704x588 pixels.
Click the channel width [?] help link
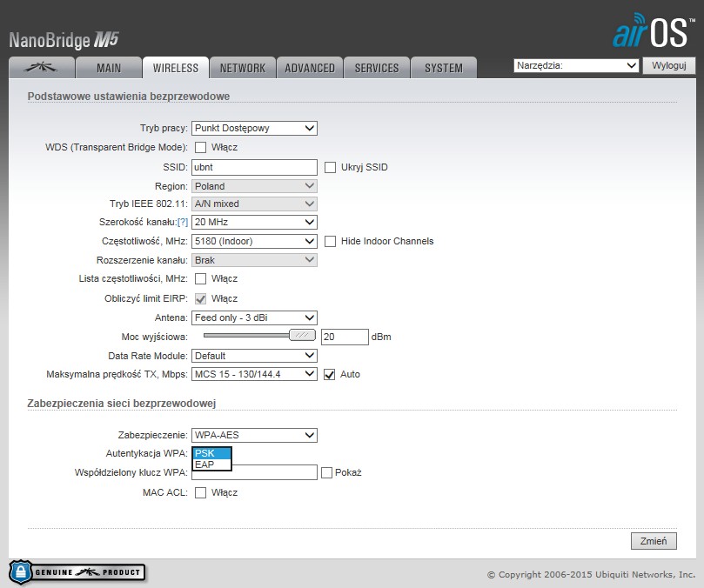[x=183, y=222]
